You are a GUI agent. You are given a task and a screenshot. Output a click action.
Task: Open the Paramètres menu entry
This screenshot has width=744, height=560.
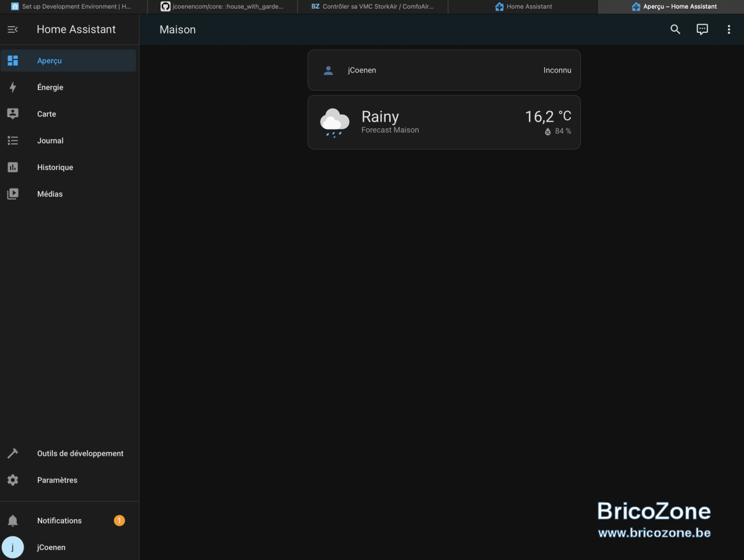[68, 480]
